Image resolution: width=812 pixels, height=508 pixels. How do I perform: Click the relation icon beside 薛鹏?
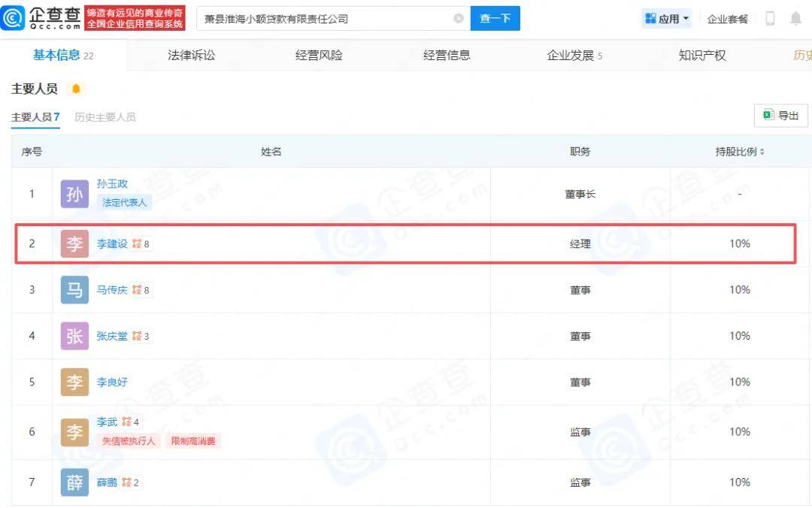[x=126, y=482]
